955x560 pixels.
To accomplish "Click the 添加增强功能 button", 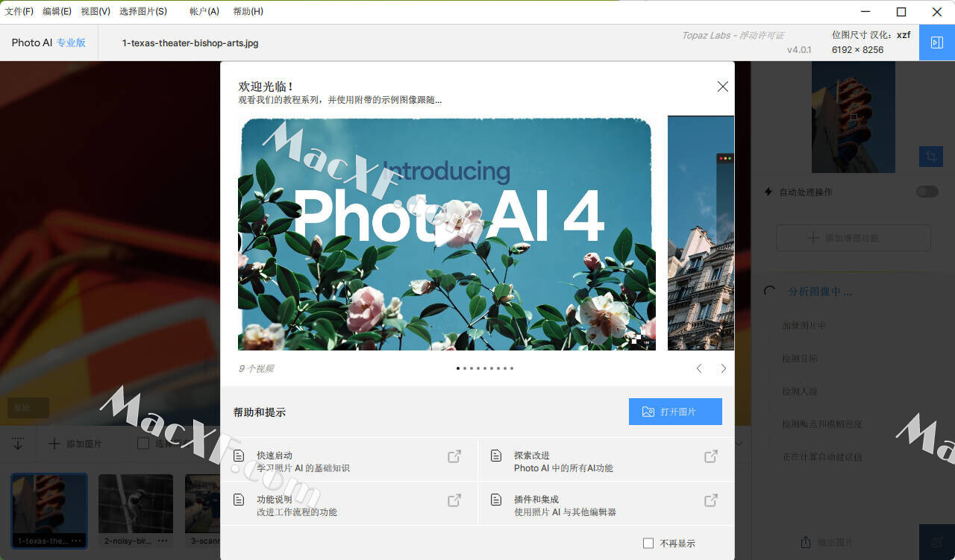I will 854,238.
